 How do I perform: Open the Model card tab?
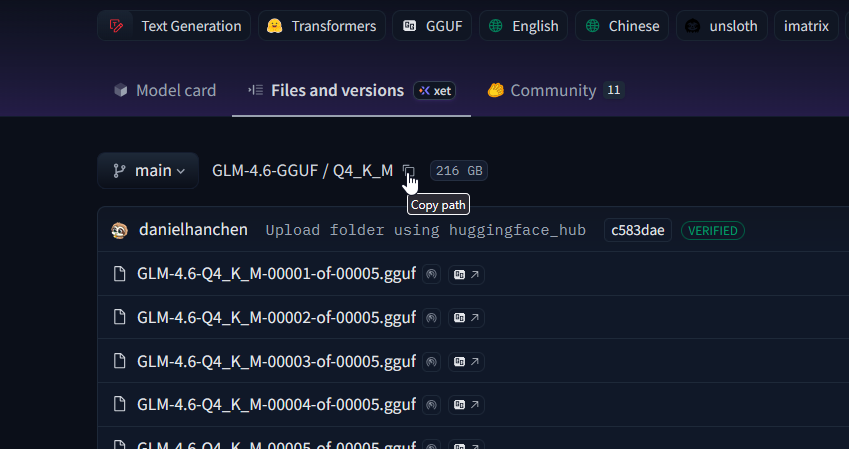click(165, 90)
